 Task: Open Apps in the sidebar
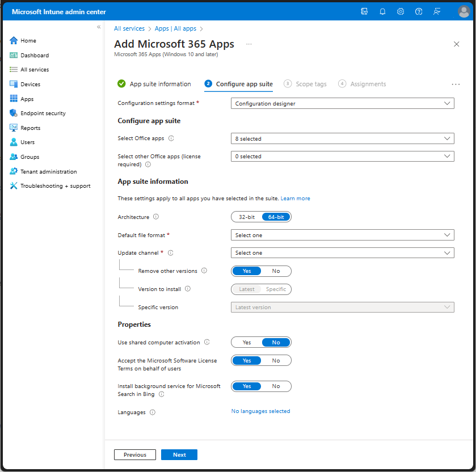point(22,99)
